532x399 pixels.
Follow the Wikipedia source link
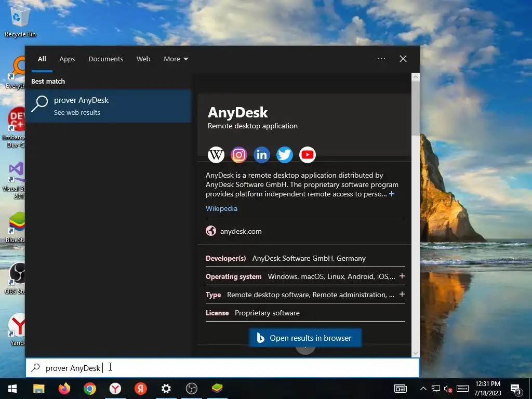click(221, 208)
